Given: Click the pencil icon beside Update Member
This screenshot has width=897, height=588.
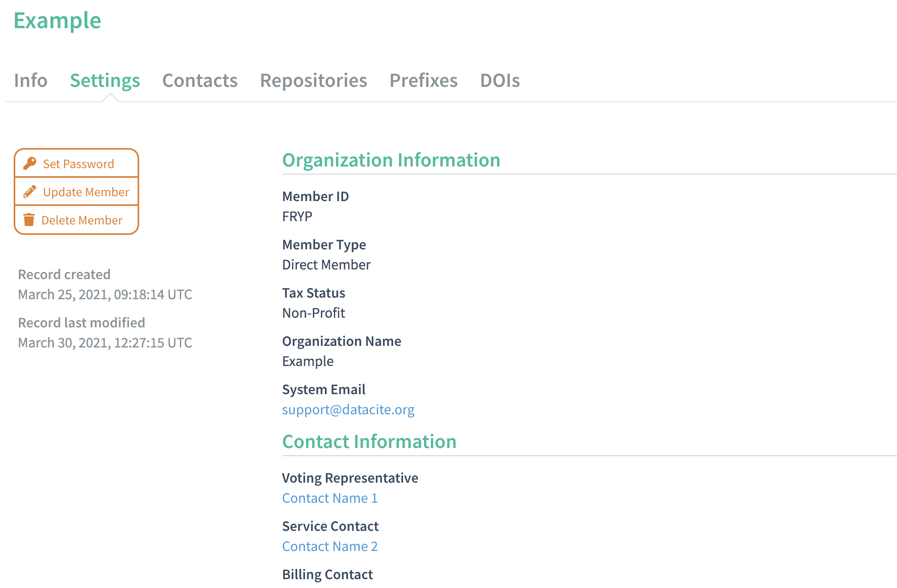Looking at the screenshot, I should click(30, 192).
